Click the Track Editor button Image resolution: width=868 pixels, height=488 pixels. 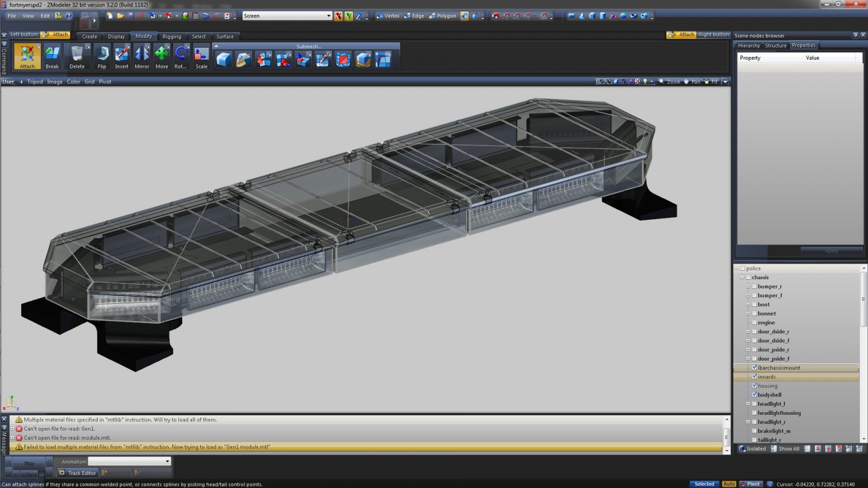(77, 473)
